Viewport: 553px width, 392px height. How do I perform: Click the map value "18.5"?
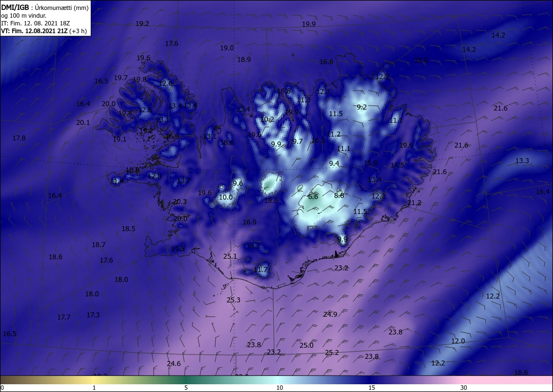point(128,229)
